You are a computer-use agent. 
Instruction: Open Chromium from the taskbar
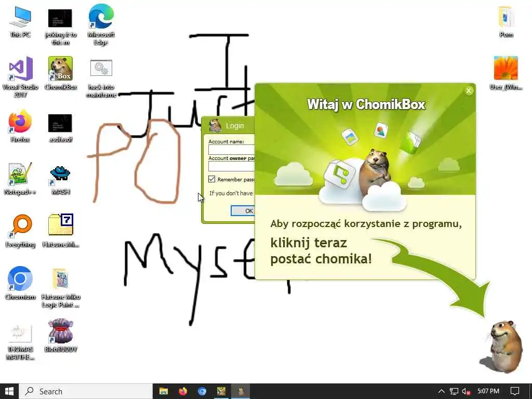[x=202, y=391]
